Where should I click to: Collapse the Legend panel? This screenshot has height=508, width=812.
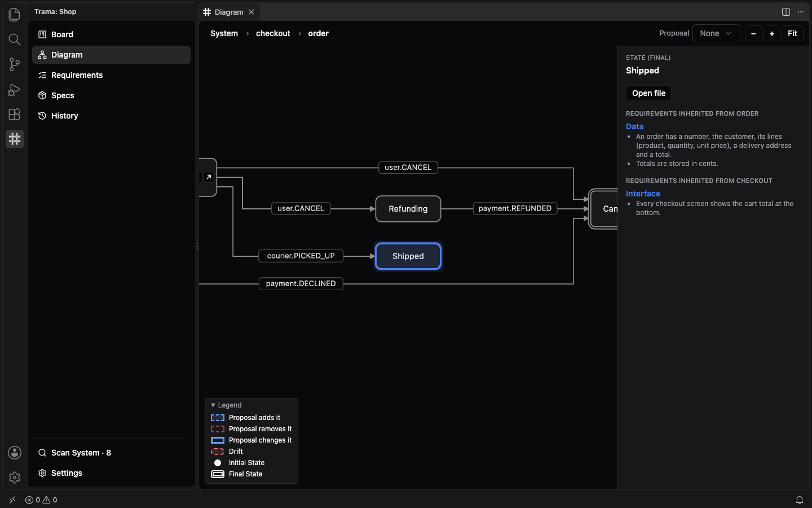tap(226, 405)
